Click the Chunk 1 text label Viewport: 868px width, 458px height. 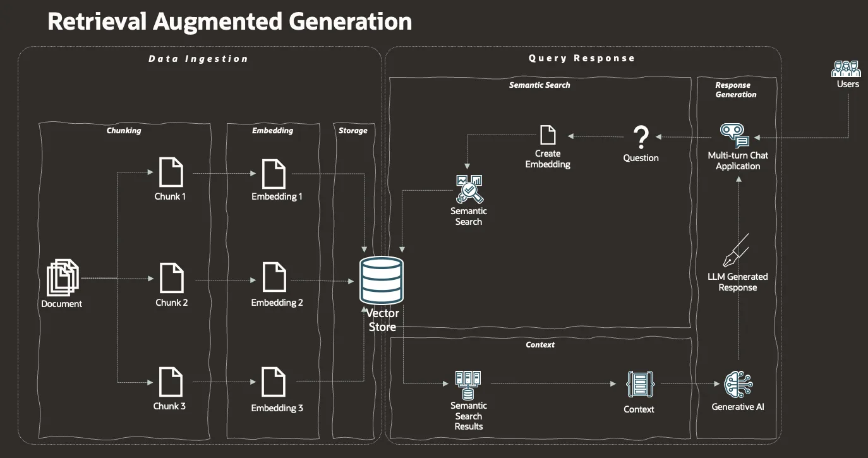[x=171, y=196]
